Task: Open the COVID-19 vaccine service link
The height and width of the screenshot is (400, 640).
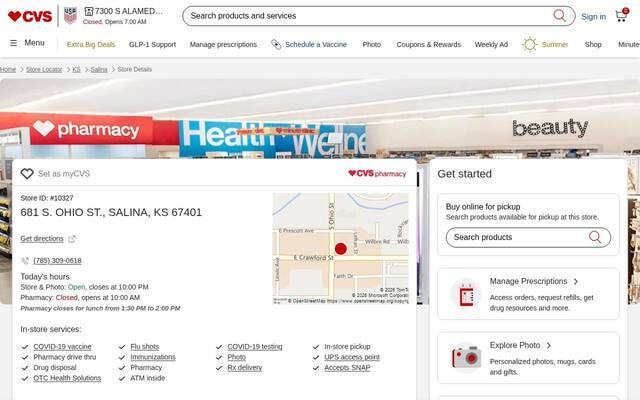Action: click(62, 347)
